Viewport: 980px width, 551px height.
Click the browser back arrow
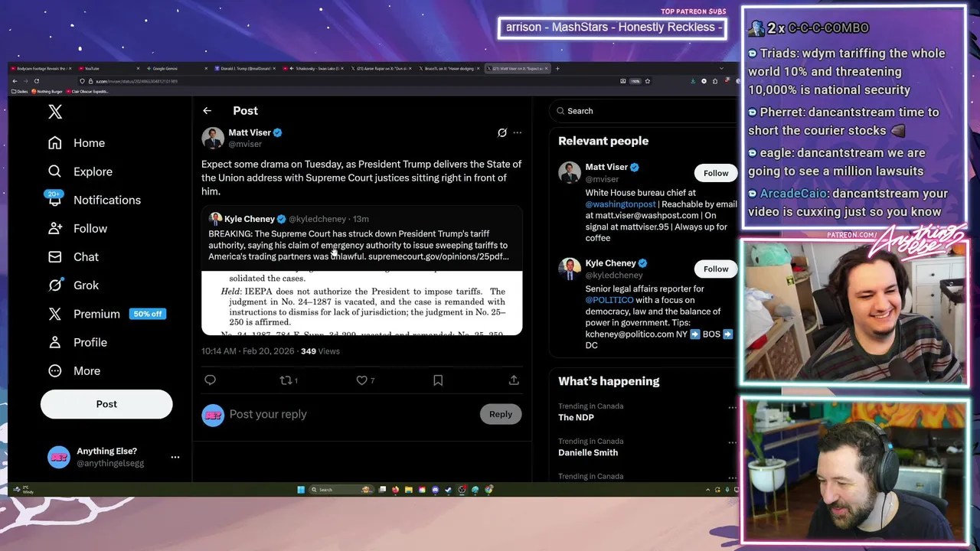tap(15, 81)
